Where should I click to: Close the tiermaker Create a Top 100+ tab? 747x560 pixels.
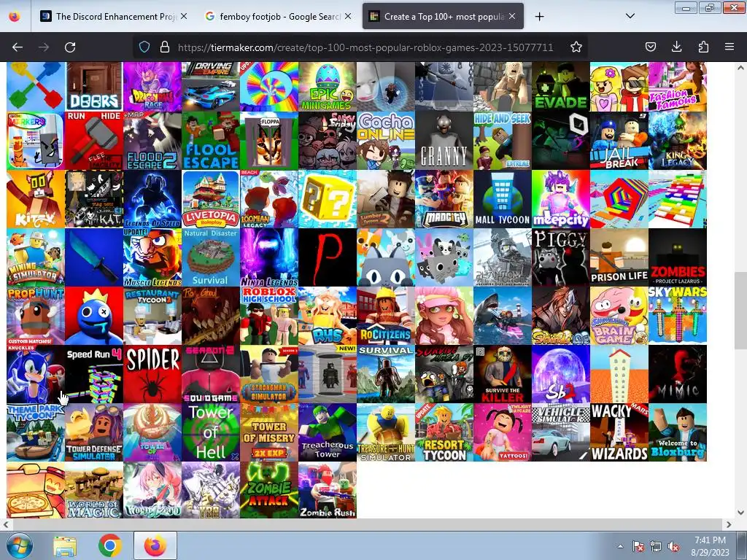pos(512,17)
